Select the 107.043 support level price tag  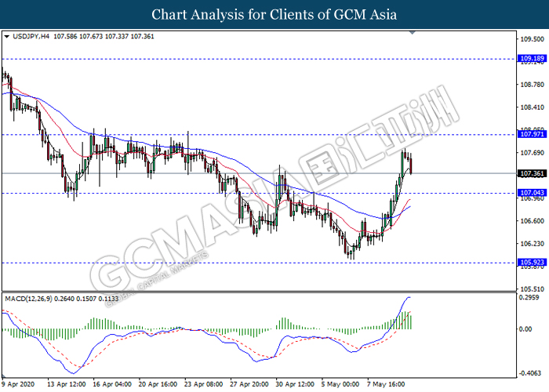(531, 193)
